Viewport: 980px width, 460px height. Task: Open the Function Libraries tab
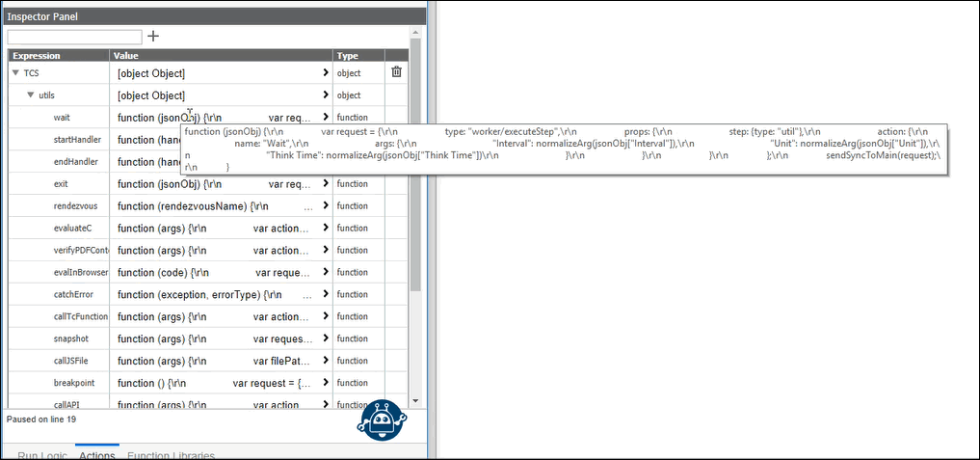click(x=171, y=455)
